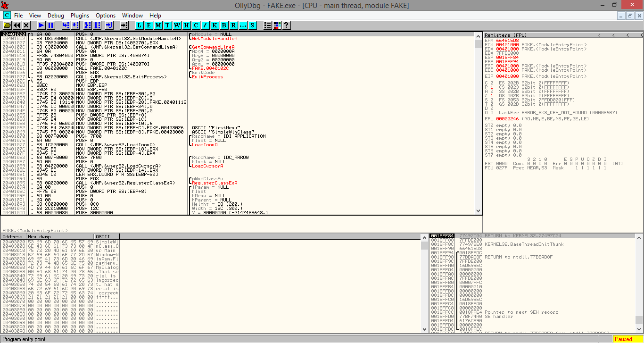Click the LastErr ERROR_SXS_KEY_NOT_FOUND text
Image resolution: width=644 pixels, height=343 pixels.
point(558,113)
